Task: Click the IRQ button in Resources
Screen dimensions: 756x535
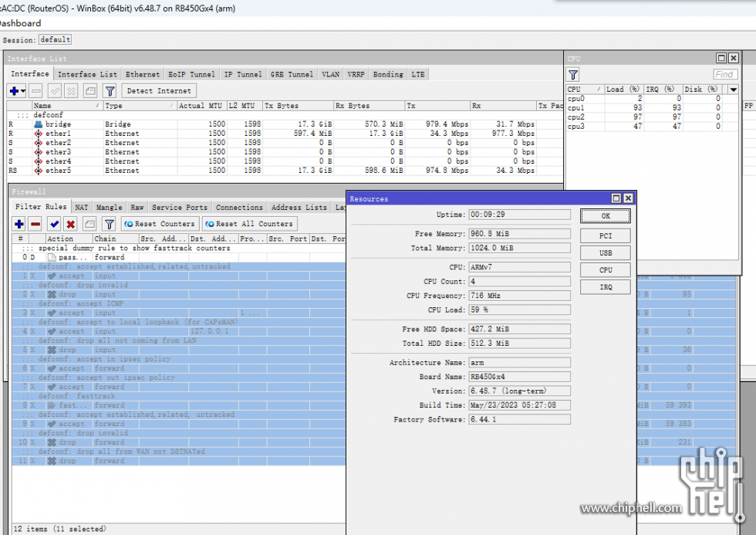Action: pyautogui.click(x=606, y=287)
